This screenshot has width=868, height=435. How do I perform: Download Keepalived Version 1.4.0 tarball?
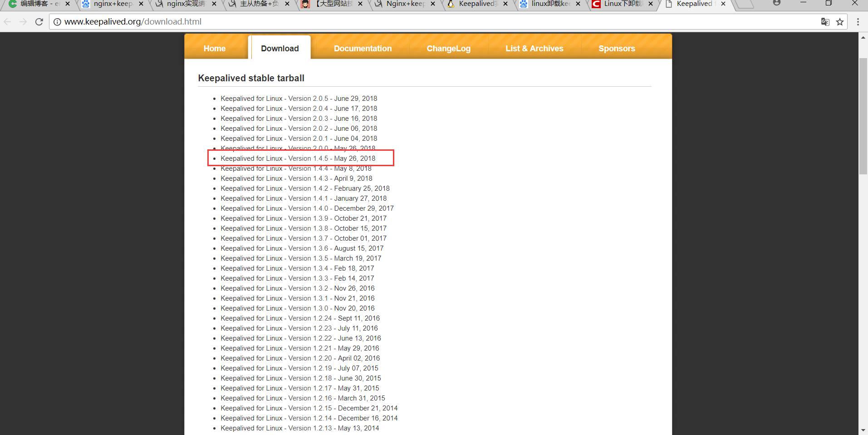click(x=307, y=208)
